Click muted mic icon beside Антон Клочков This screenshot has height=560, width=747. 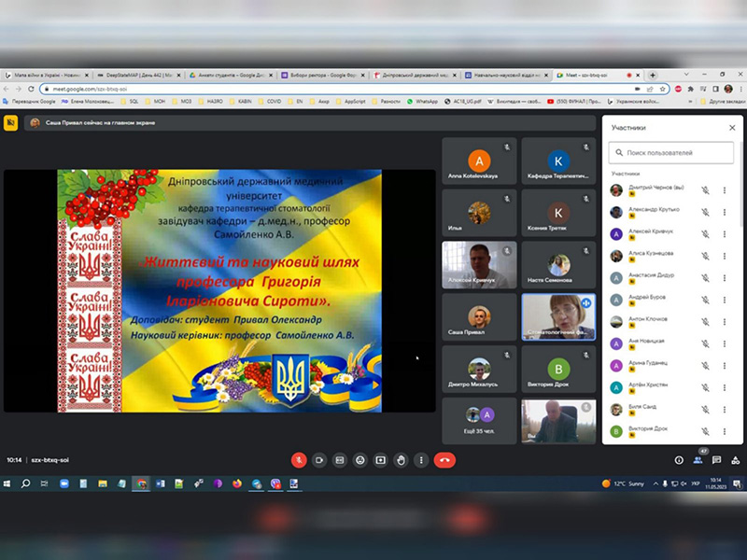point(706,322)
